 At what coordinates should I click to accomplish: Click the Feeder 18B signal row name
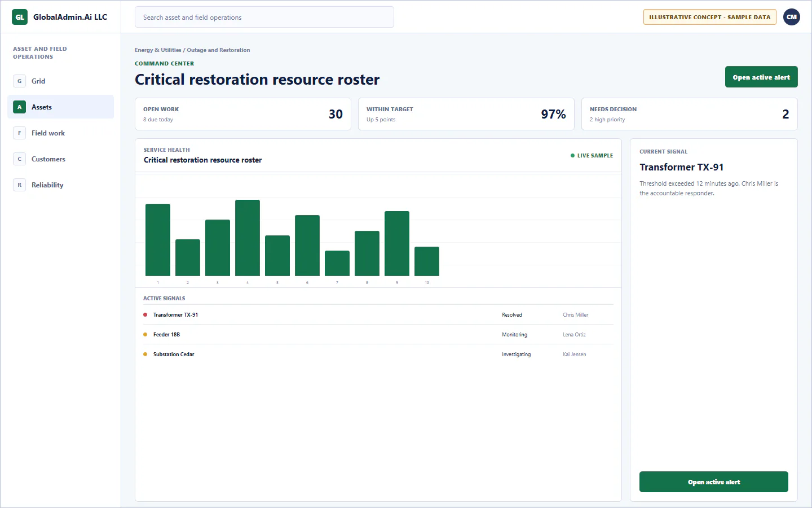[166, 335]
